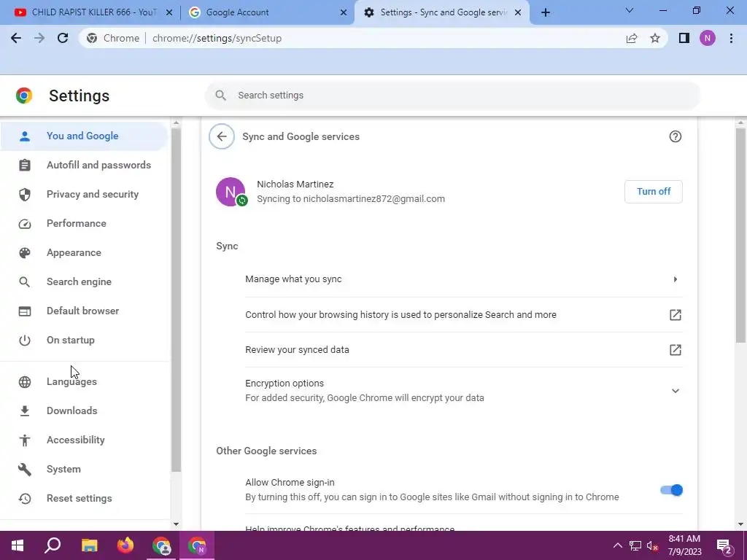This screenshot has height=560, width=747.
Task: Open the Chrome three-dot menu
Action: pos(731,38)
